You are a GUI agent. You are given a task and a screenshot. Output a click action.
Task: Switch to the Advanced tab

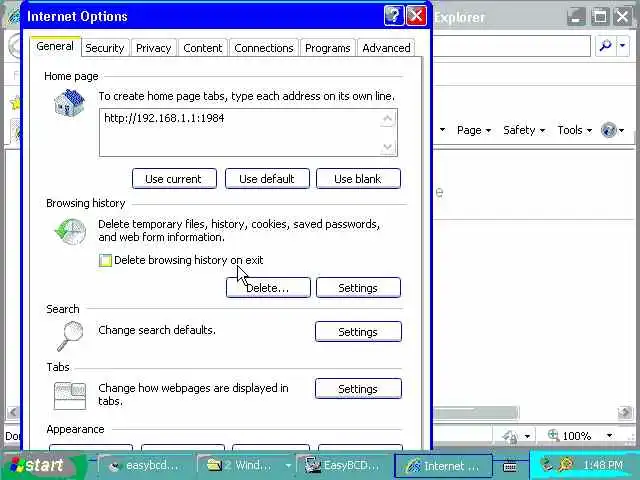[x=386, y=48]
